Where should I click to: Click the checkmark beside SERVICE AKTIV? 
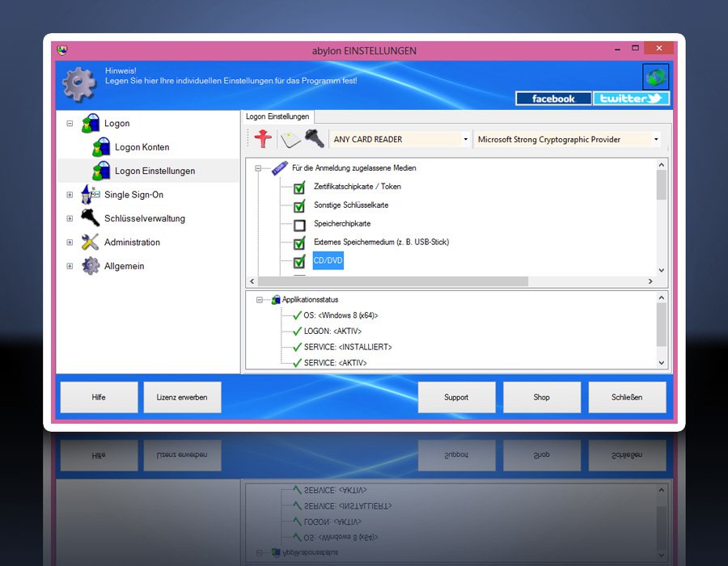tap(297, 363)
